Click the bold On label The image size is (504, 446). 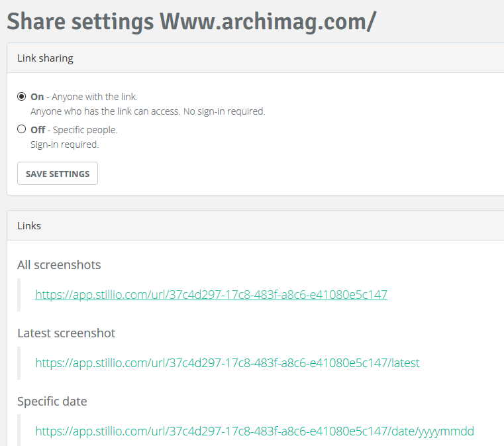pyautogui.click(x=37, y=97)
